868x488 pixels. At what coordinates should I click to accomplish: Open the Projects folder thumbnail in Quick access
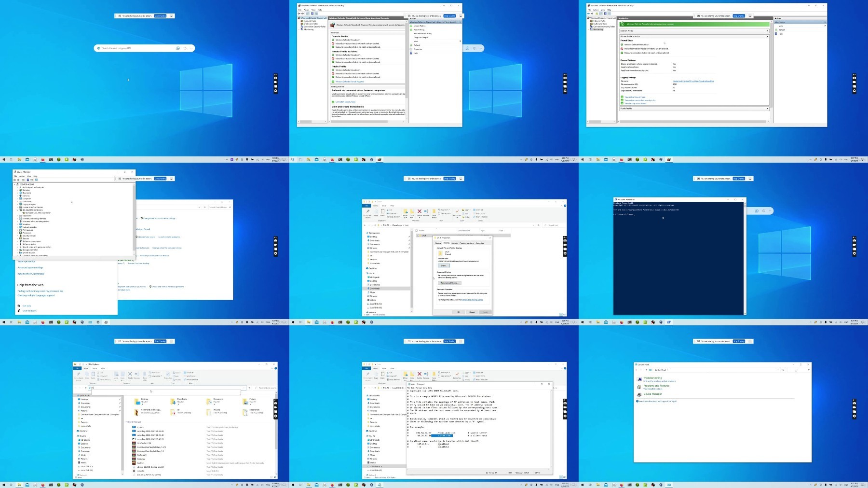(x=210, y=412)
